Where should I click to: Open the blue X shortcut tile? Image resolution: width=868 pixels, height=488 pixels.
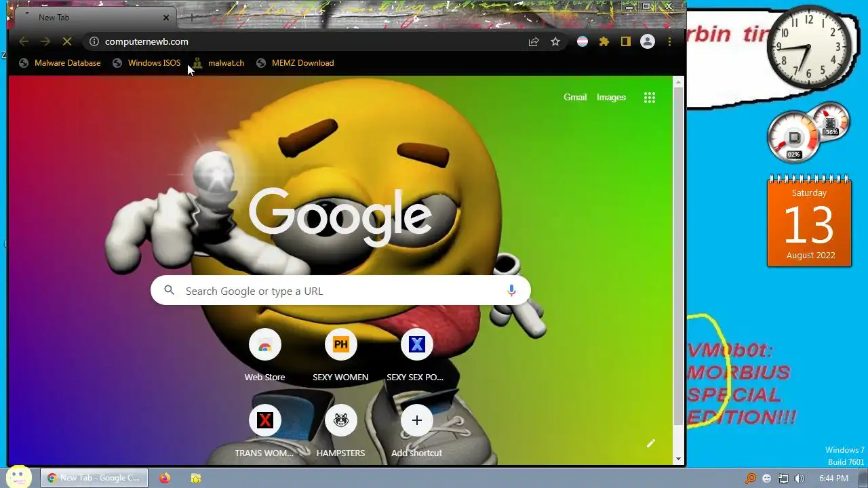click(x=416, y=355)
